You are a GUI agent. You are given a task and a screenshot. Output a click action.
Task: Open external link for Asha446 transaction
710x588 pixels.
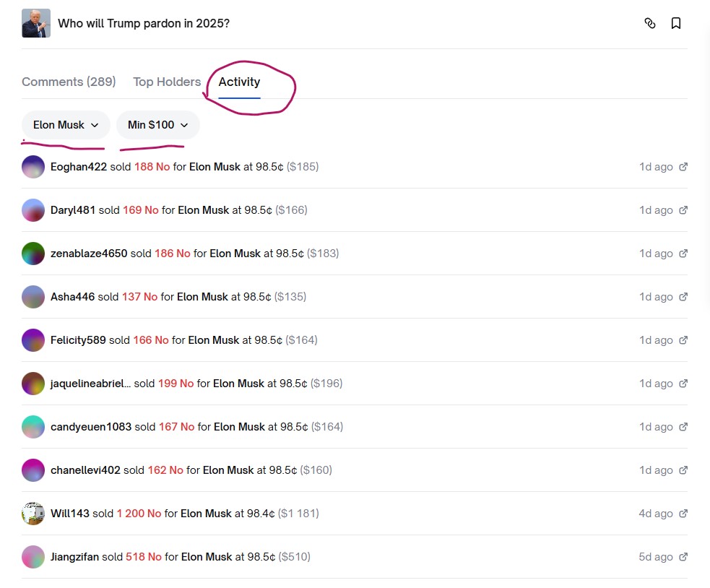pos(683,297)
